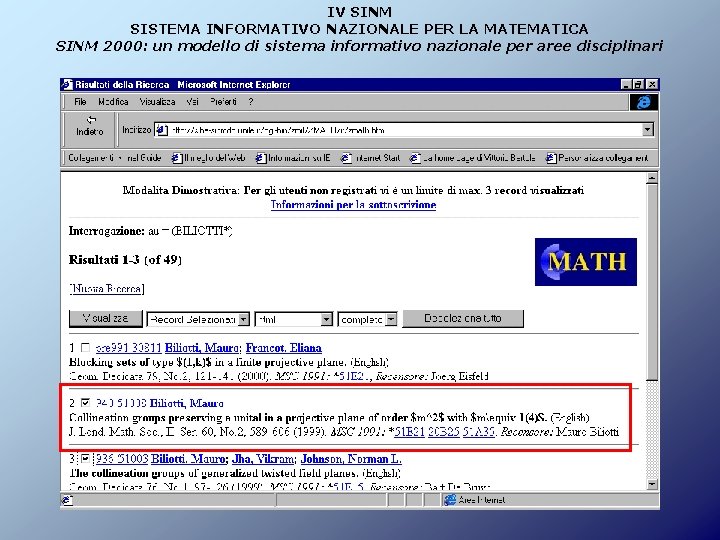Click the Explorer icon in title bar

click(x=67, y=84)
